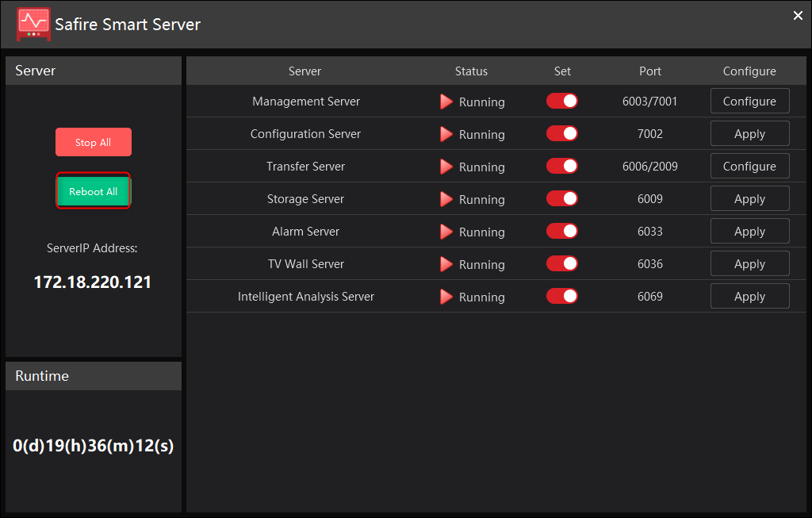Click the running indicator for Transfer Server
Viewport: 812px width, 518px height.
tap(446, 167)
